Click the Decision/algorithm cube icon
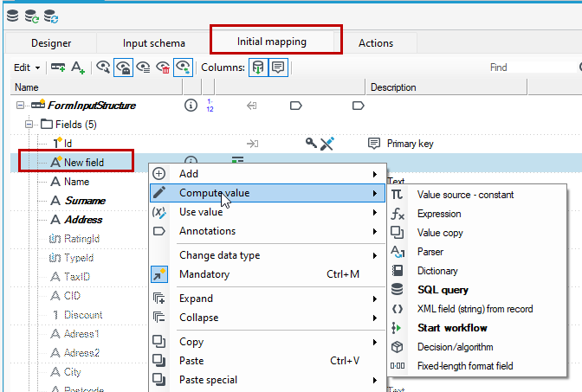Screen dimensions: 582x392 click(x=398, y=347)
